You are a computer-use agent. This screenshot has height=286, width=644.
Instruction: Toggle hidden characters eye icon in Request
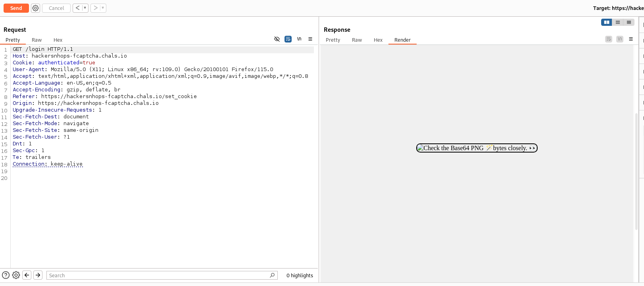pos(277,39)
